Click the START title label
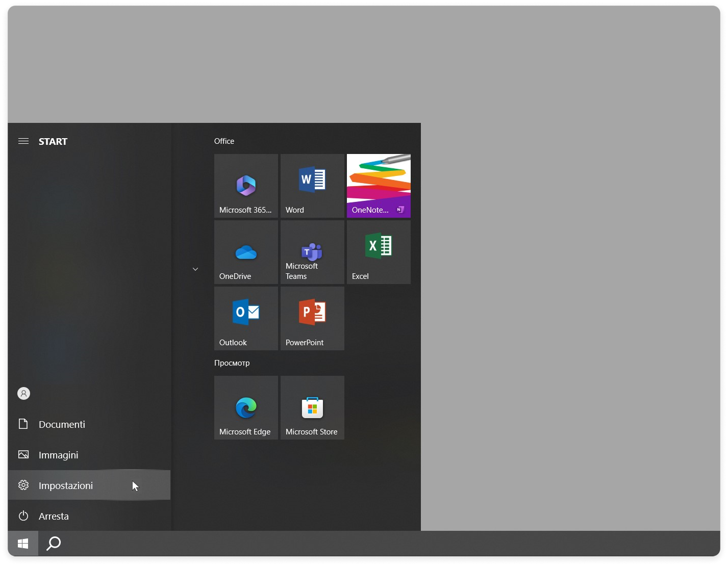 coord(53,142)
